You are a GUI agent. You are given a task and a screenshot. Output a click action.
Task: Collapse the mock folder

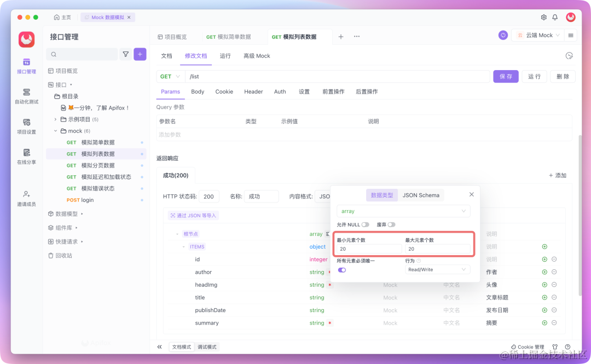(x=55, y=131)
